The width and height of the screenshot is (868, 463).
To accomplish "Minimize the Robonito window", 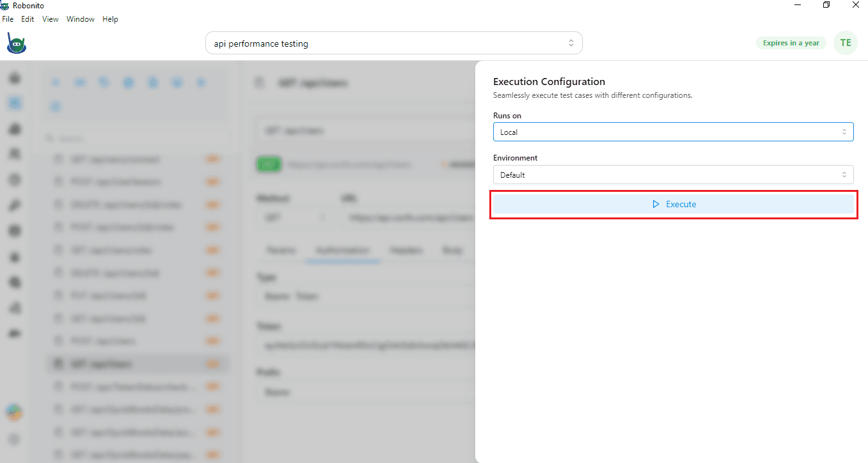I will click(x=798, y=5).
